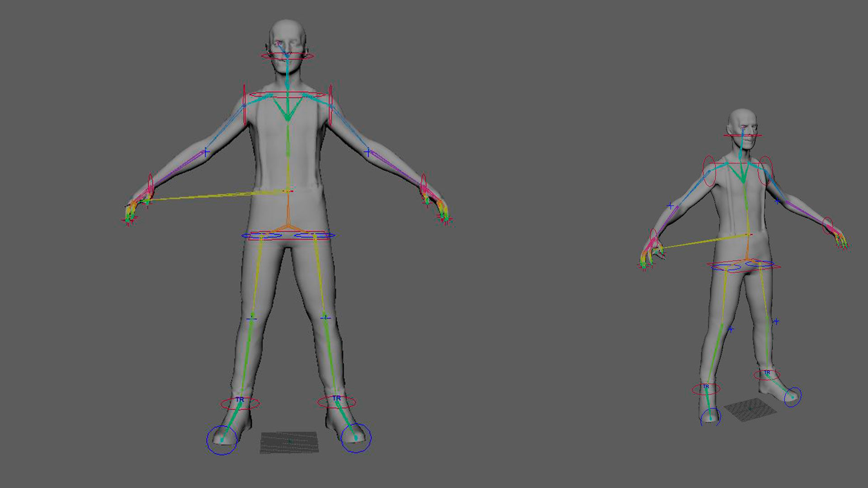
Task: Click screen-left blue toe circle, front-view character
Action: (222, 440)
